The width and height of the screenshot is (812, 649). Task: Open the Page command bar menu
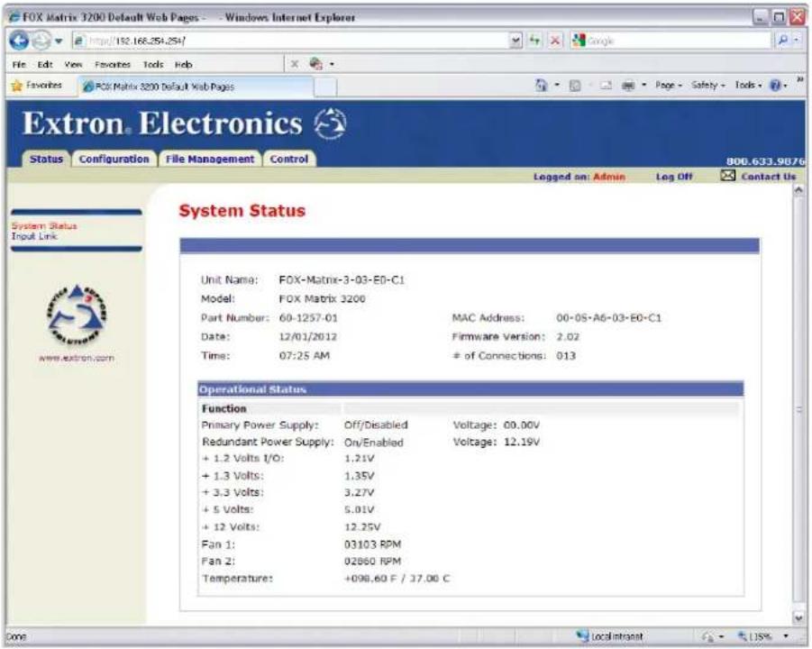(669, 85)
